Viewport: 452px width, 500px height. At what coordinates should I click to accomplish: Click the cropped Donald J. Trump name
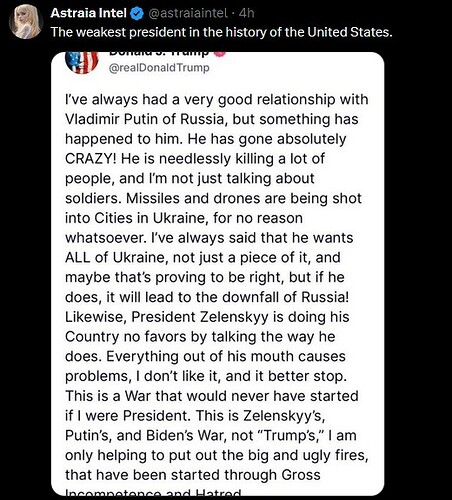click(x=159, y=53)
